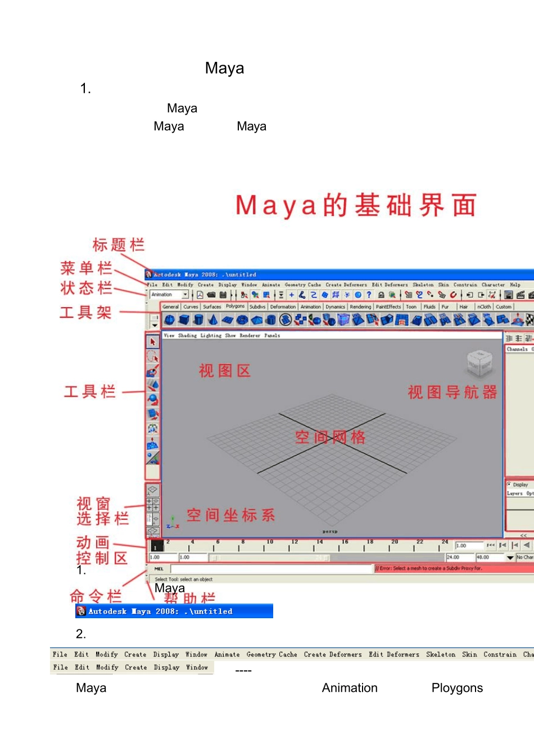Create a polygon cube from shelf
This screenshot has width=534, height=756.
click(184, 320)
